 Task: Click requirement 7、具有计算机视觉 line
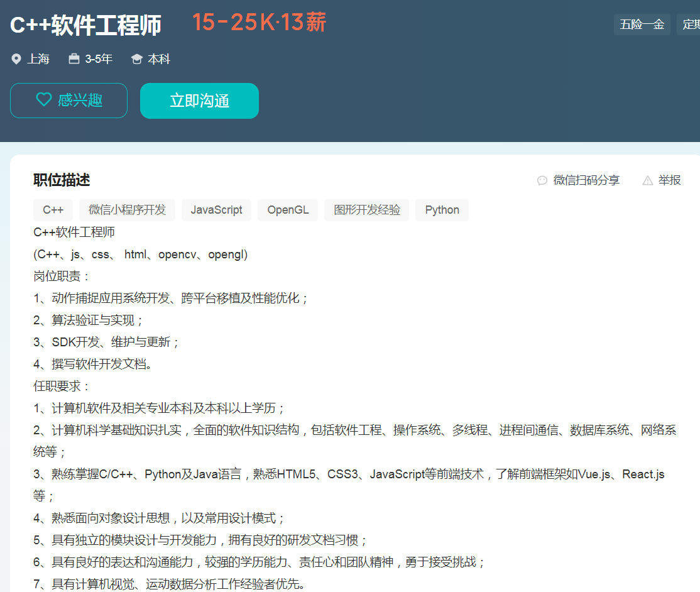coord(170,584)
